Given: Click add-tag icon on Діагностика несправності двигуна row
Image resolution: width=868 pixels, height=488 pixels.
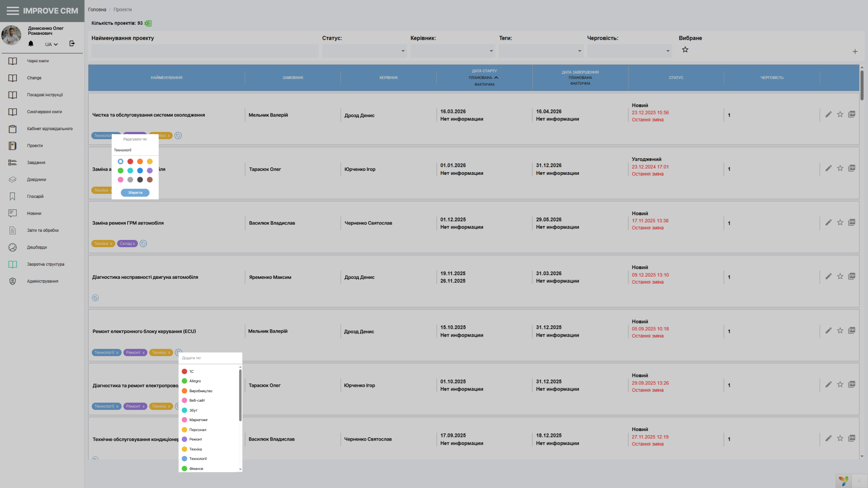Looking at the screenshot, I should point(95,298).
